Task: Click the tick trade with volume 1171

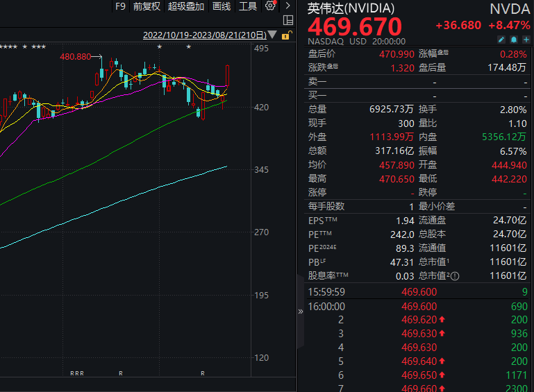Action: [417, 375]
